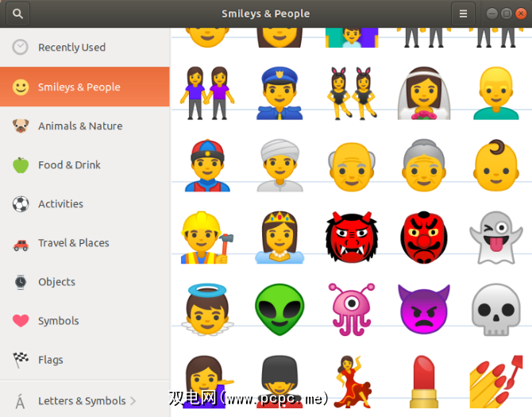The width and height of the screenshot is (532, 417).
Task: Choose baby angel with halo emoji
Action: point(207,310)
